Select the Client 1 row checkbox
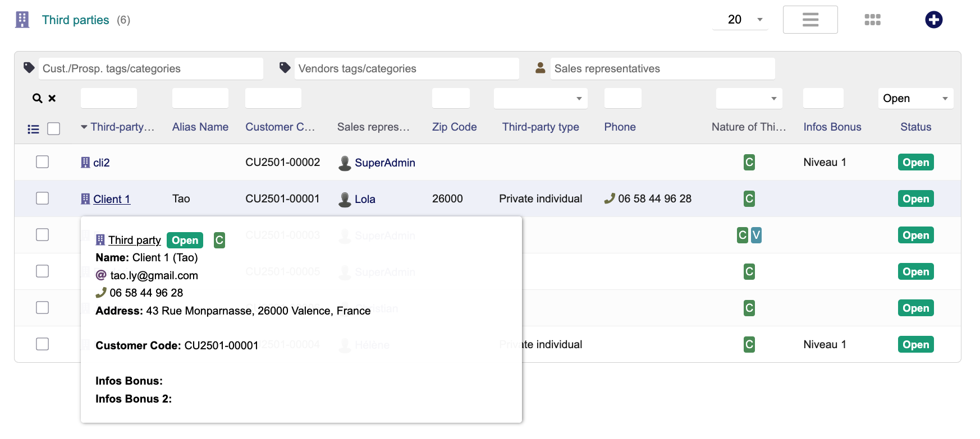980x439 pixels. click(43, 198)
